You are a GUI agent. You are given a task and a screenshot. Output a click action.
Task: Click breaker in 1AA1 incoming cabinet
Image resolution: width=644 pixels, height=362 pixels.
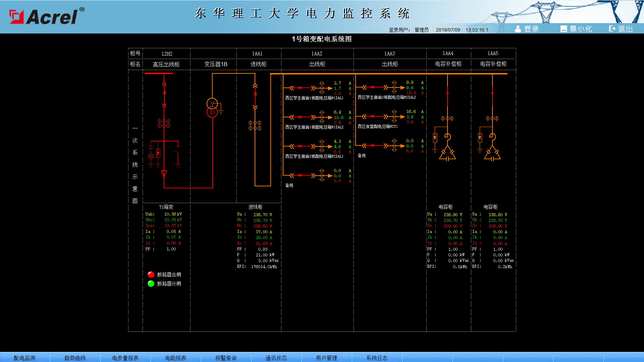(255, 95)
